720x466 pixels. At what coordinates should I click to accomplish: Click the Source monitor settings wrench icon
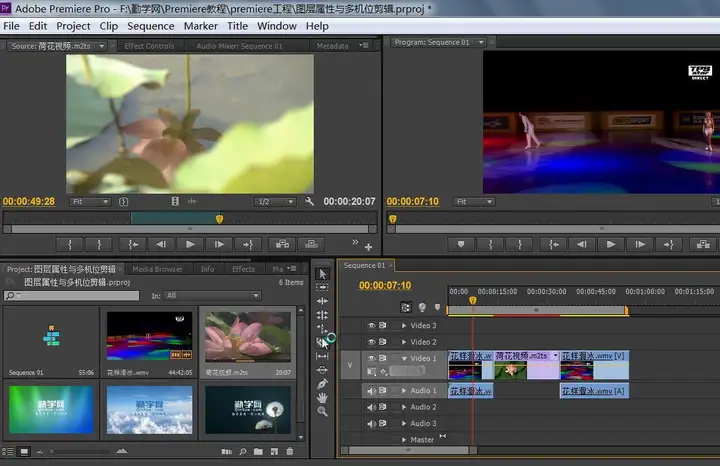[x=310, y=201]
